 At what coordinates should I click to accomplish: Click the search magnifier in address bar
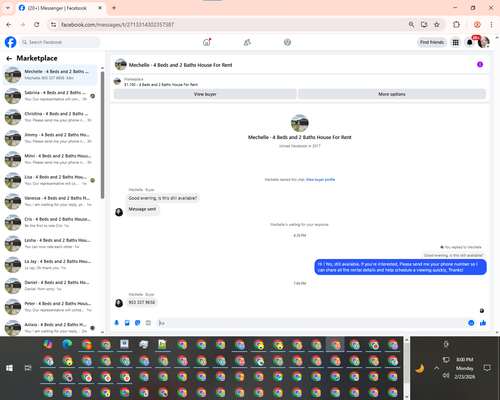412,25
